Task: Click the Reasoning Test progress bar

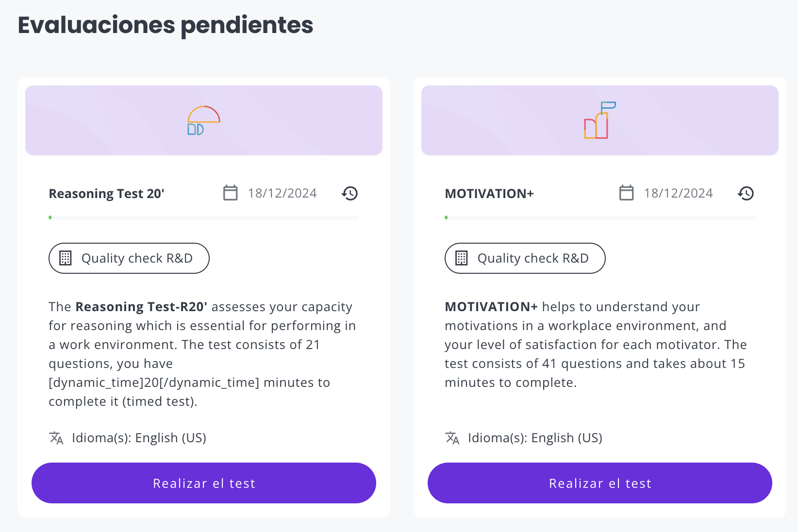Action: 204,217
